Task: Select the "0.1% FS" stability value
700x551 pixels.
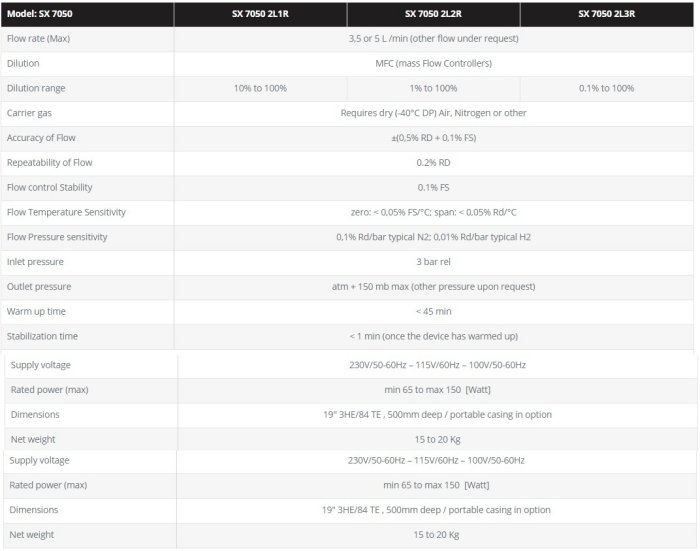Action: point(433,187)
